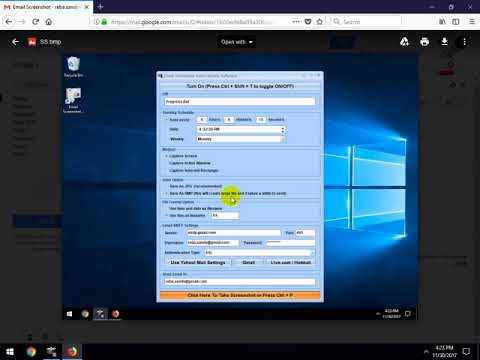Screen dimensions: 480x360
Task: Click Start button in previewed taskbar
Action: coord(69,314)
